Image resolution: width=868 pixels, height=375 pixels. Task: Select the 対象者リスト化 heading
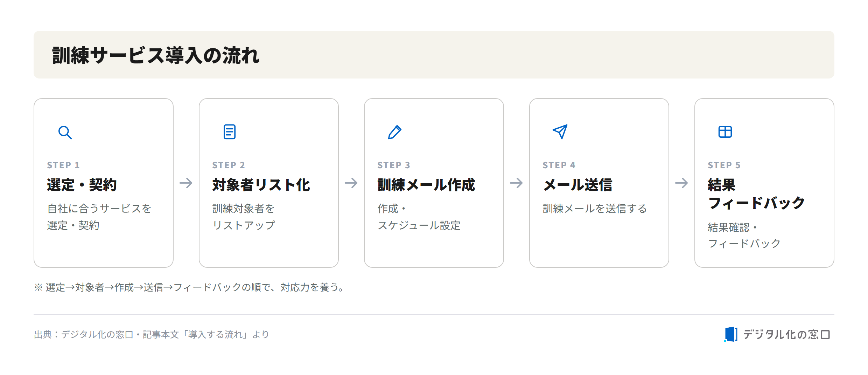tap(261, 185)
